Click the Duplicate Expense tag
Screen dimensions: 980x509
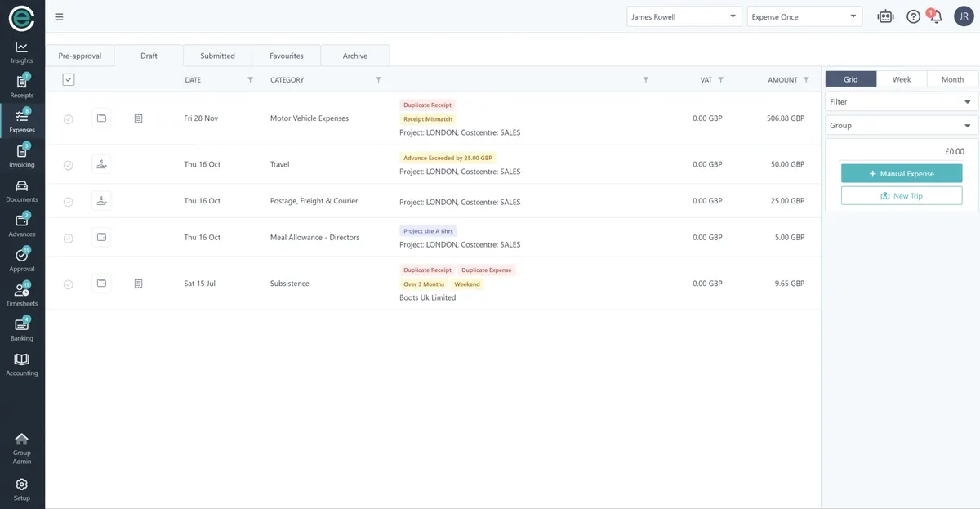click(x=487, y=270)
